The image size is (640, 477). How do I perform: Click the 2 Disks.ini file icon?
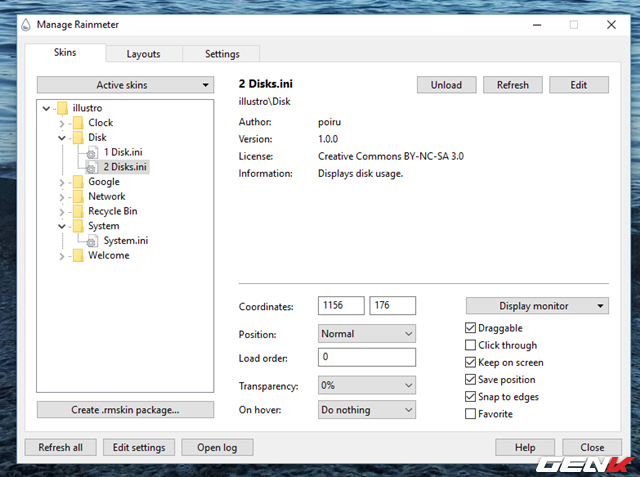pyautogui.click(x=92, y=167)
